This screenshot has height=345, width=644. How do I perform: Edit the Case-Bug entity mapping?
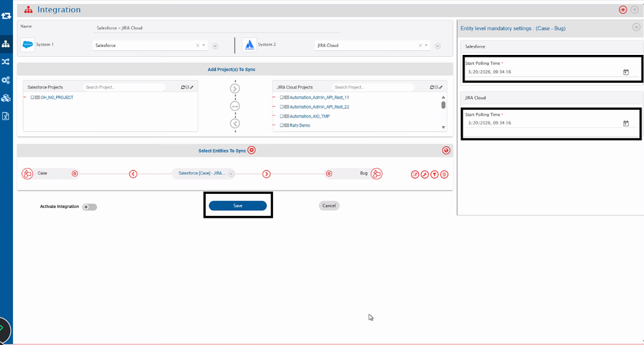click(415, 174)
